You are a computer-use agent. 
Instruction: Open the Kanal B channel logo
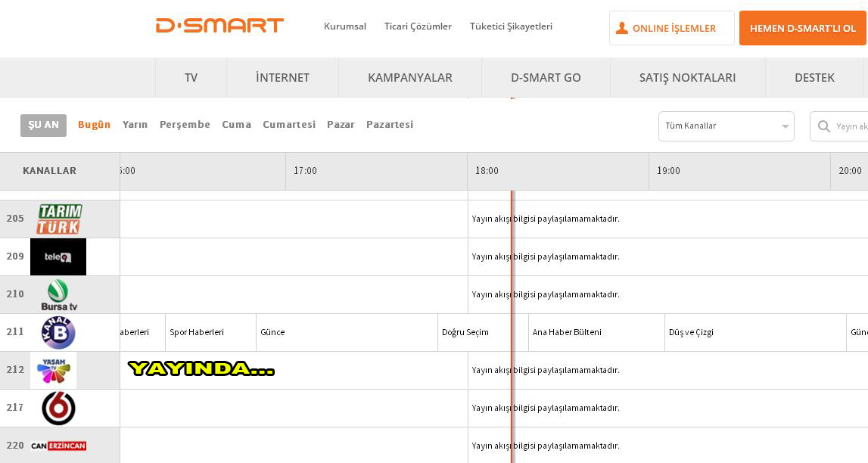tap(58, 332)
